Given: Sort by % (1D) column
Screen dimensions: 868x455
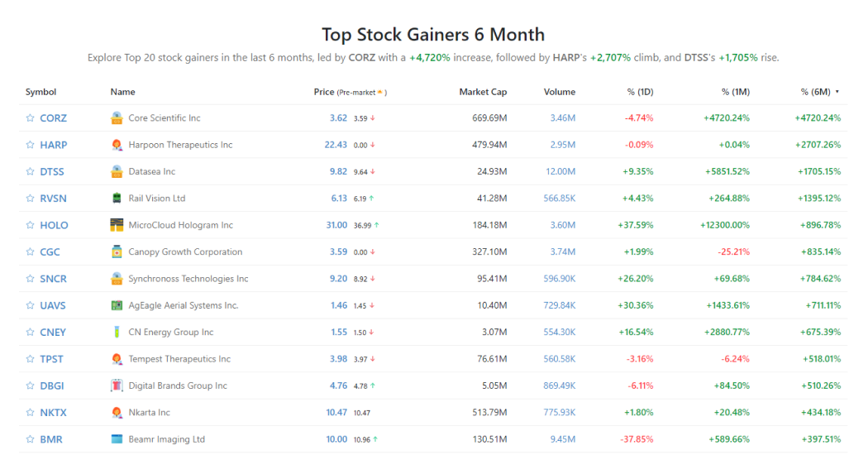Looking at the screenshot, I should coord(640,92).
